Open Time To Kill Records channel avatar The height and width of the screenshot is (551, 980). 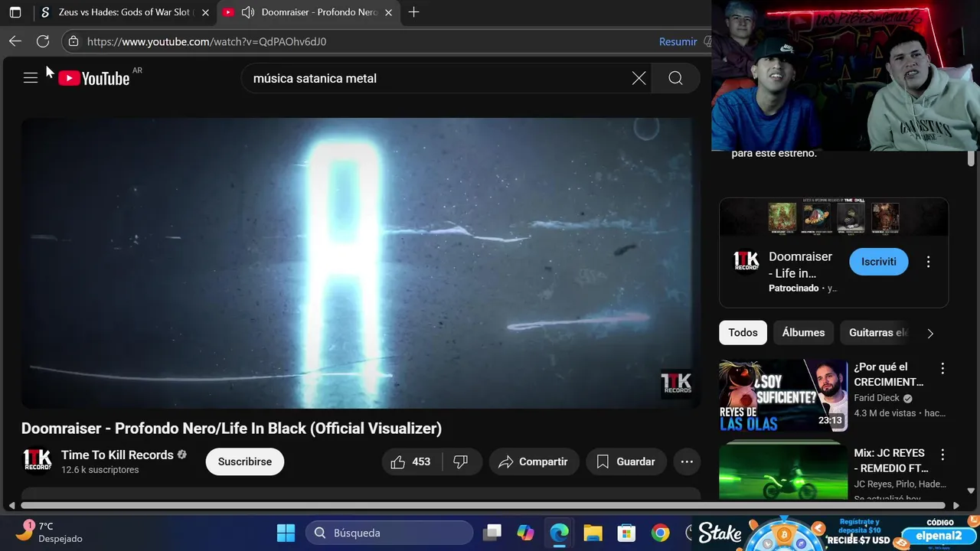(37, 461)
